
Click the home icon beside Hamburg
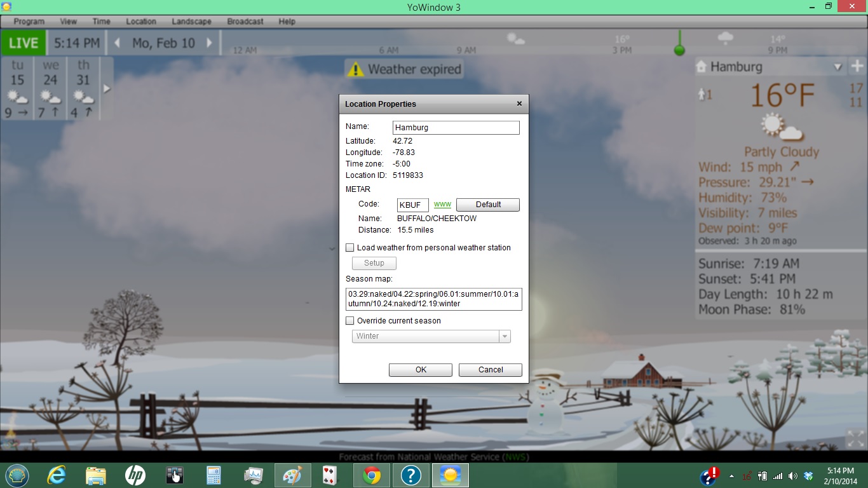(x=702, y=67)
